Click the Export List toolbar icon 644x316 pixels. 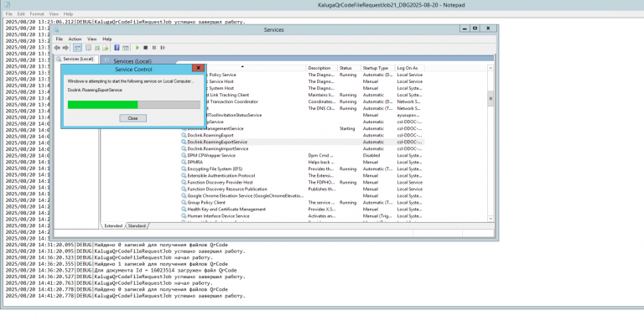point(106,48)
